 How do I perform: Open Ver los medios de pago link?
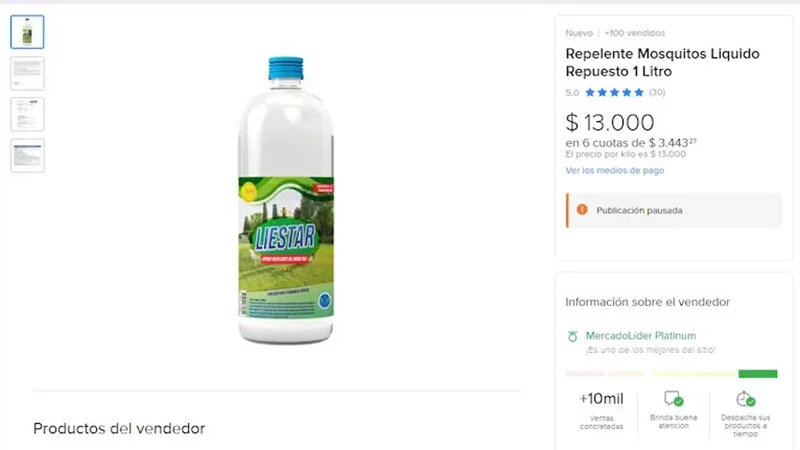point(615,170)
